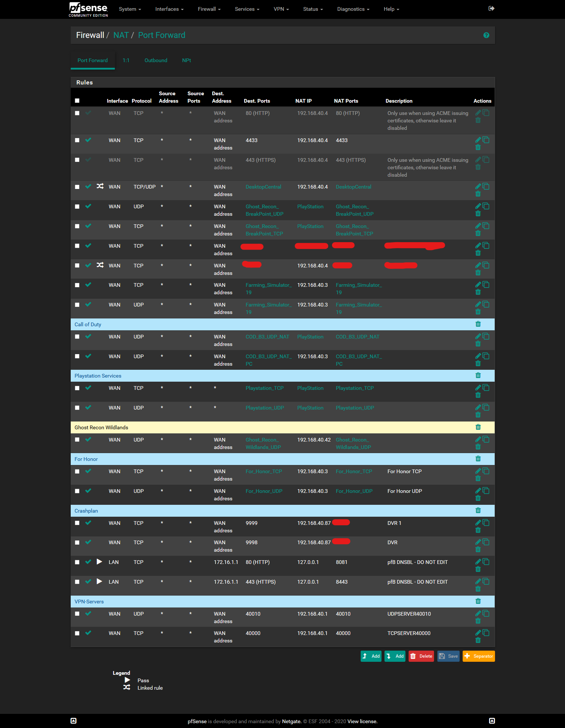
Task: Delete the TCPSERVER40000 rule
Action: pyautogui.click(x=478, y=640)
